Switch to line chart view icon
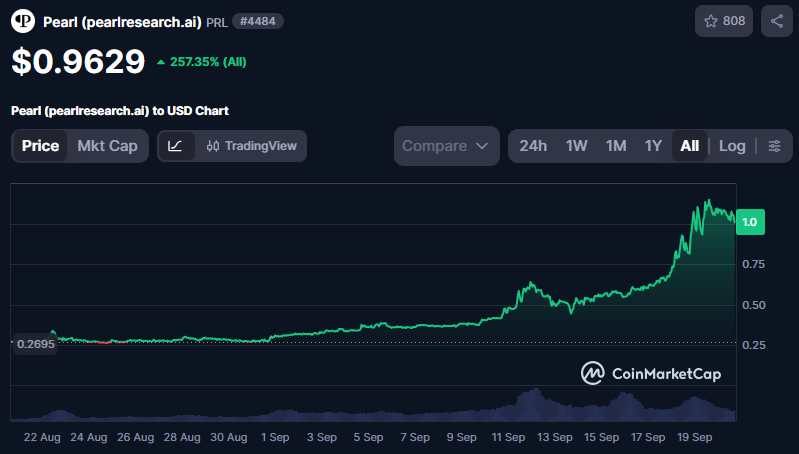Image resolution: width=799 pixels, height=454 pixels. coord(176,146)
